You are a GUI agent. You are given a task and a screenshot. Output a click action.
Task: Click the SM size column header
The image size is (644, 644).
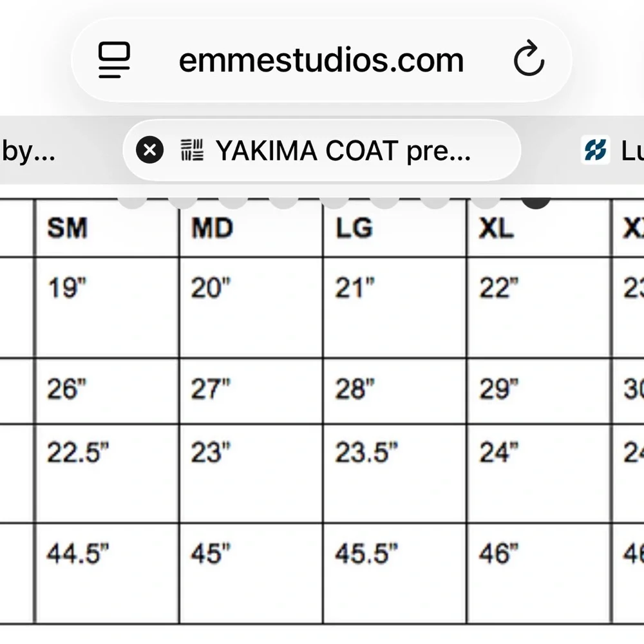pos(67,228)
